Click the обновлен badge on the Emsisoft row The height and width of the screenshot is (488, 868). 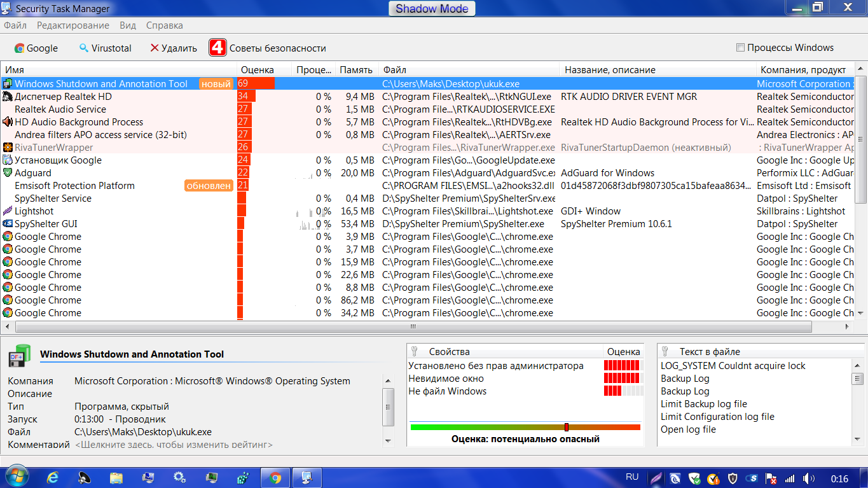click(x=209, y=186)
